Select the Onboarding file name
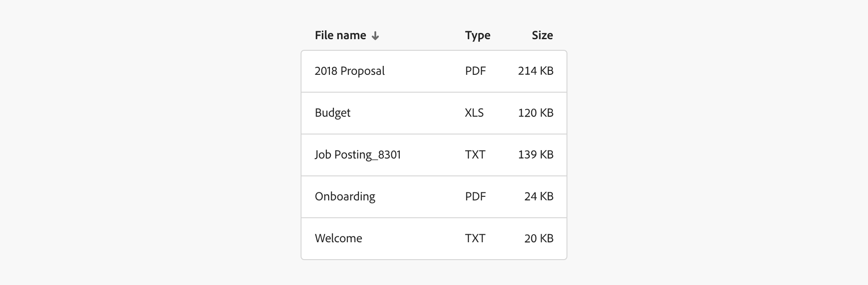Viewport: 868px width, 285px height. click(x=345, y=197)
